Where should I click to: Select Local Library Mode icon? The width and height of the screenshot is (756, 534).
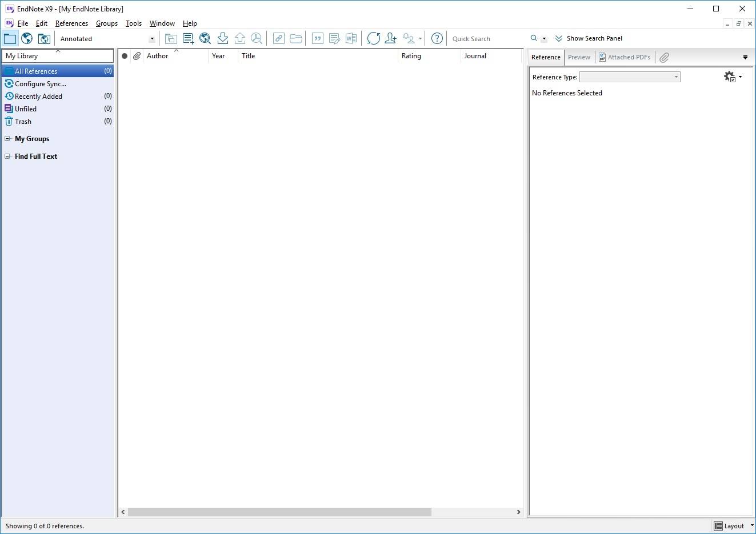pyautogui.click(x=10, y=39)
